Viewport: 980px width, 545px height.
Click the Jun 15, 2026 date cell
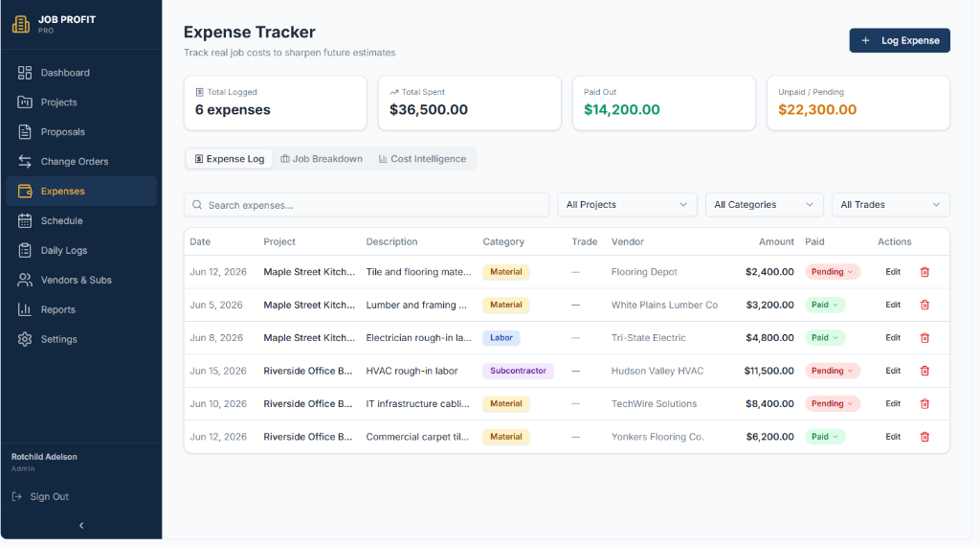(x=218, y=371)
